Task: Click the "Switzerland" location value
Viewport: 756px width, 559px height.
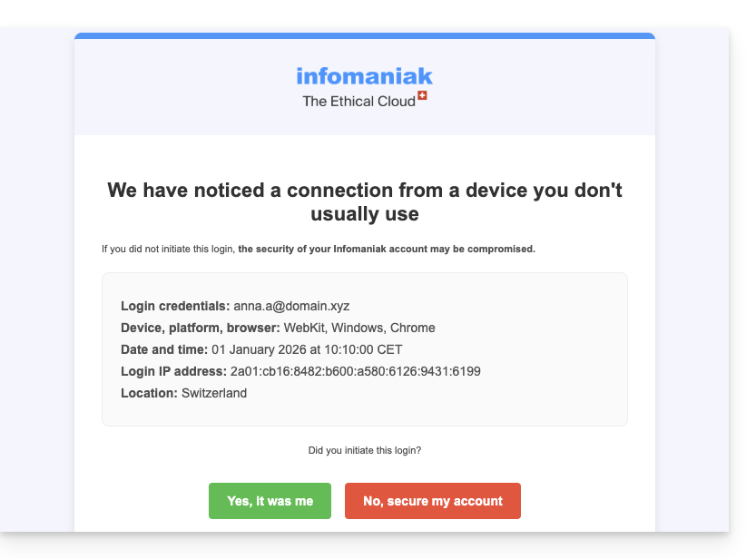Action: coord(214,393)
